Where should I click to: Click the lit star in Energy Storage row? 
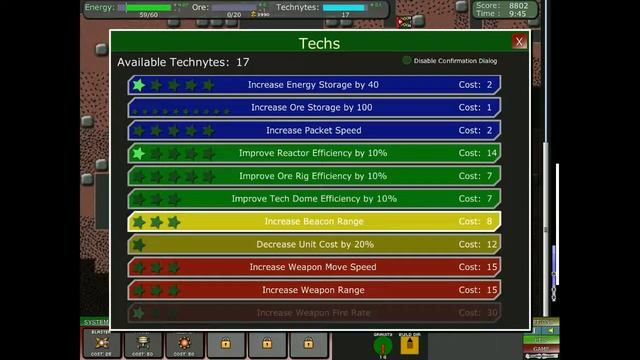(139, 85)
